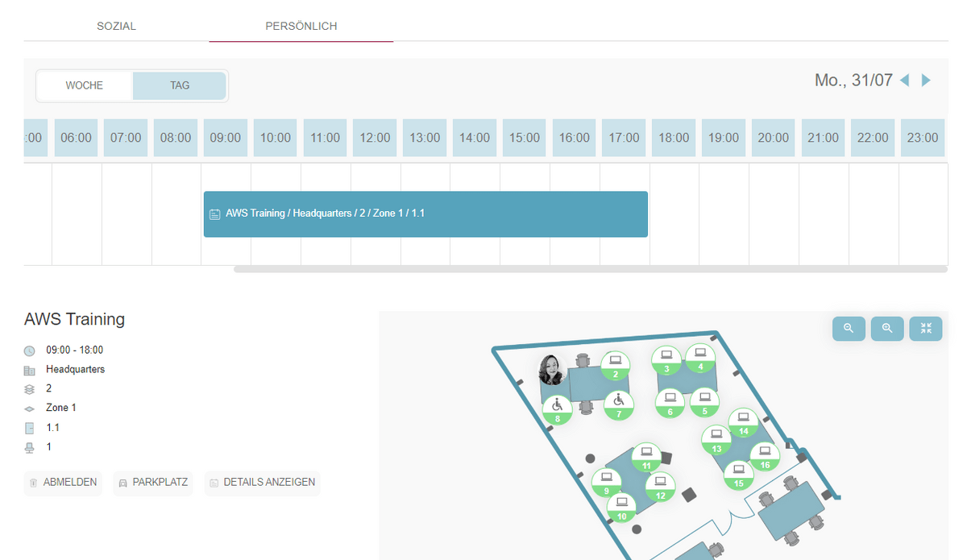Open the Sozial tab

click(116, 26)
